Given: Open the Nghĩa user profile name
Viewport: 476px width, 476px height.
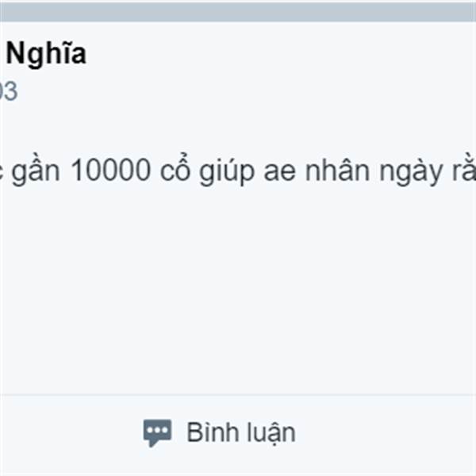Looking at the screenshot, I should tap(46, 54).
